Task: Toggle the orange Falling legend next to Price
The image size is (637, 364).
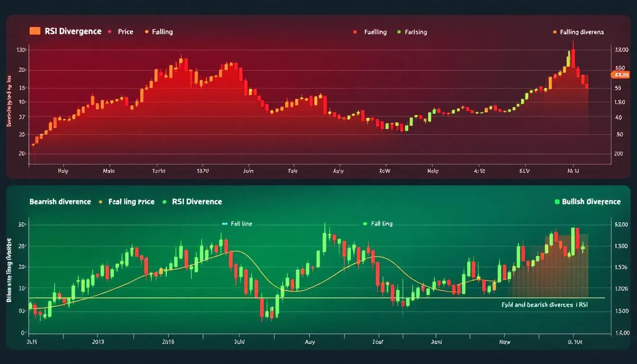Action: pos(158,32)
